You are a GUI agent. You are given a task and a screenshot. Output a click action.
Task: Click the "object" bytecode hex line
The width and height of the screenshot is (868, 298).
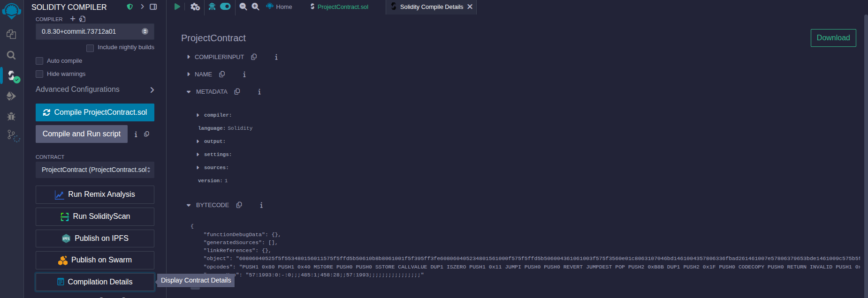click(532, 259)
